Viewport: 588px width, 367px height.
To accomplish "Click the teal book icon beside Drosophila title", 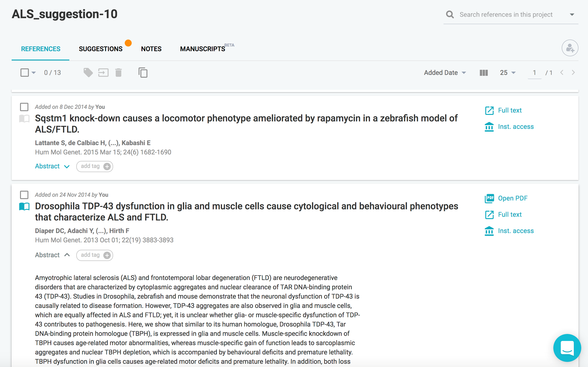I will point(24,207).
